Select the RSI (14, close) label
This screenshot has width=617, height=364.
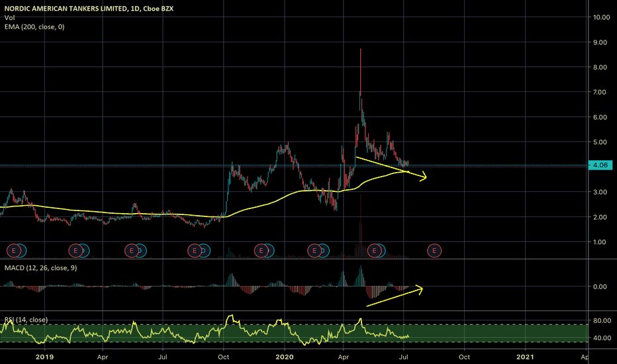click(26, 320)
